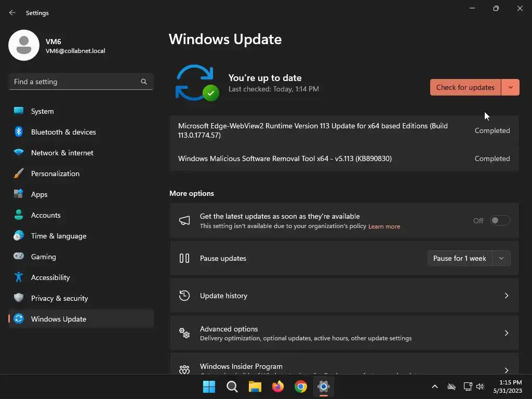Viewport: 532px width, 399px height.
Task: Click the Accessibility figure icon in sidebar
Action: point(19,277)
